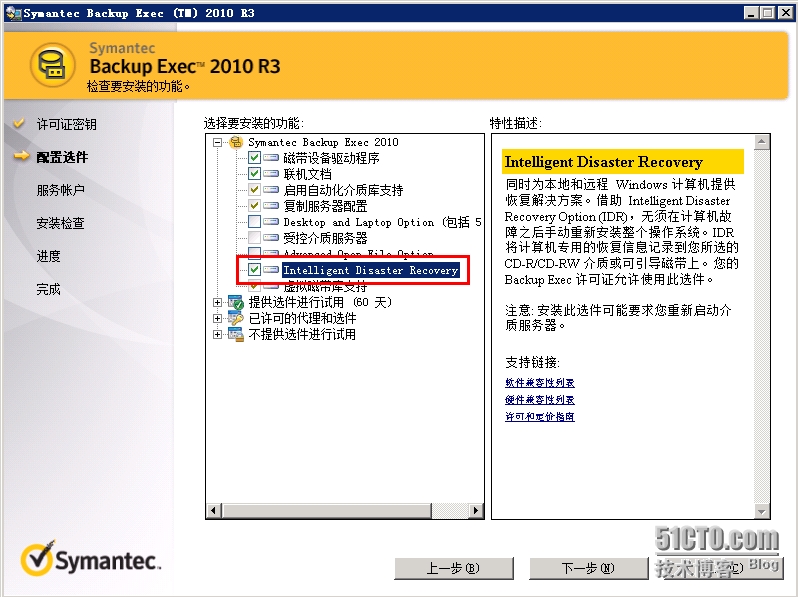The image size is (798, 597).
Task: Select the Desktop and Laptop Option tree row
Action: [x=382, y=222]
